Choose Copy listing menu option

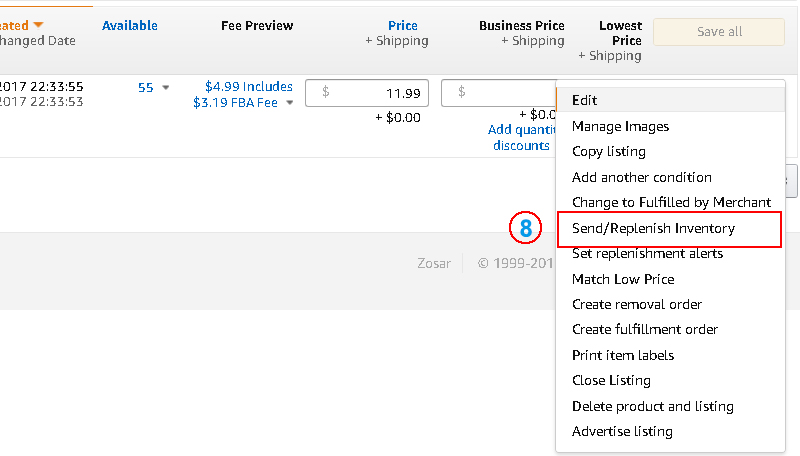point(608,151)
